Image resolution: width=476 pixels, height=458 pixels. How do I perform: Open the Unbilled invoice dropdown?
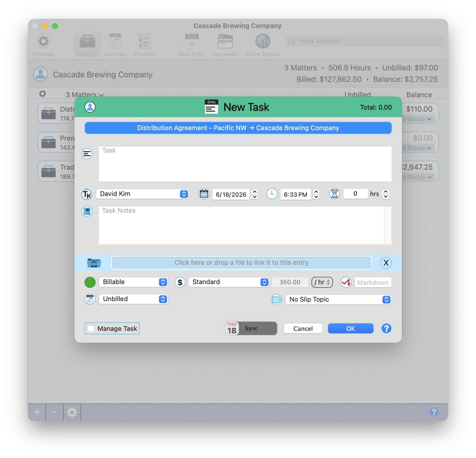coord(133,299)
